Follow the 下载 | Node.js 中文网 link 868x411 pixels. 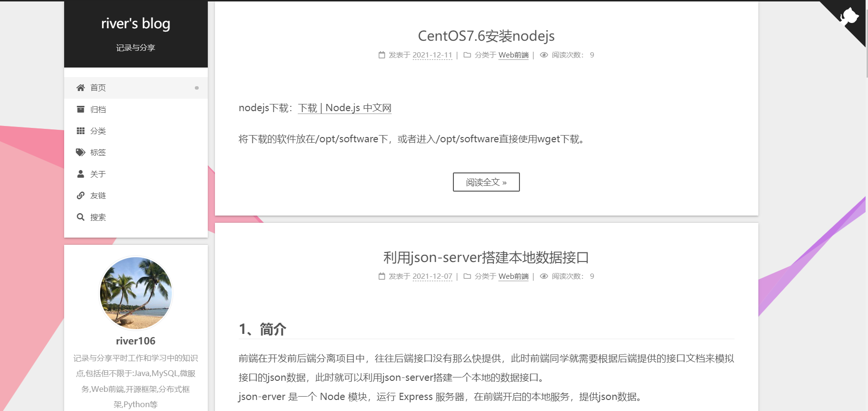pos(345,108)
